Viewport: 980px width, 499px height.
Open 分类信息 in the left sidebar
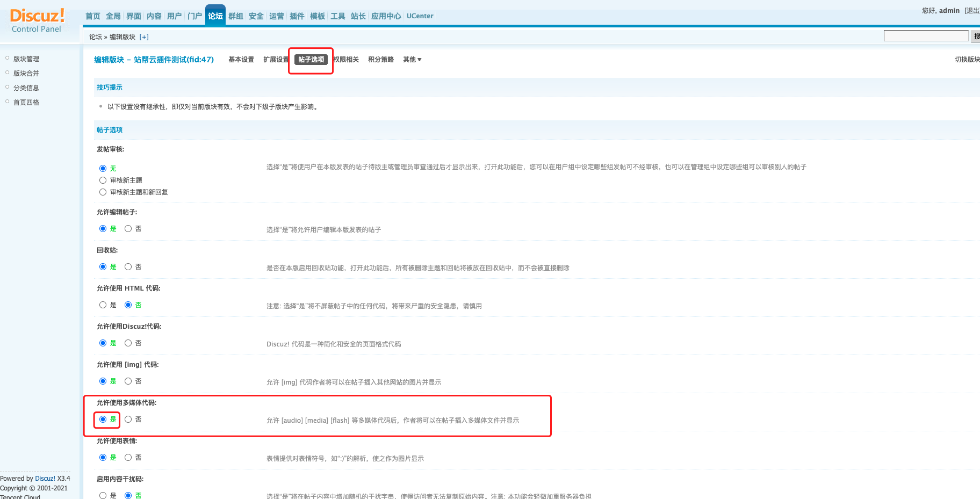[26, 88]
